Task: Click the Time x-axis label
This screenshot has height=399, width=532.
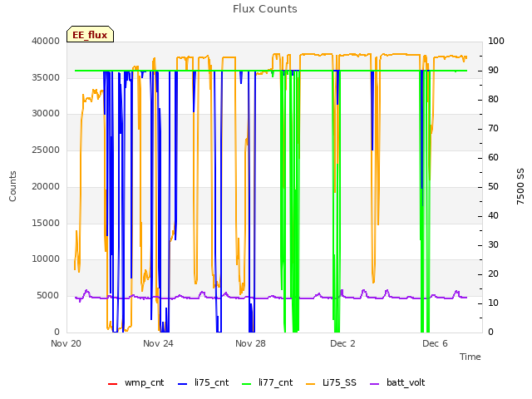Action: point(470,357)
